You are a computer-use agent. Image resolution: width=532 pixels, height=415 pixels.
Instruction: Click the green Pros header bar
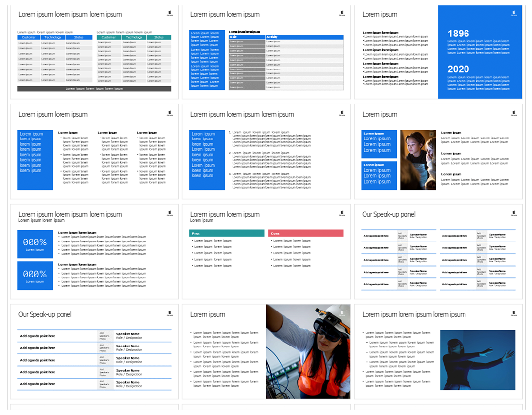[x=227, y=233]
